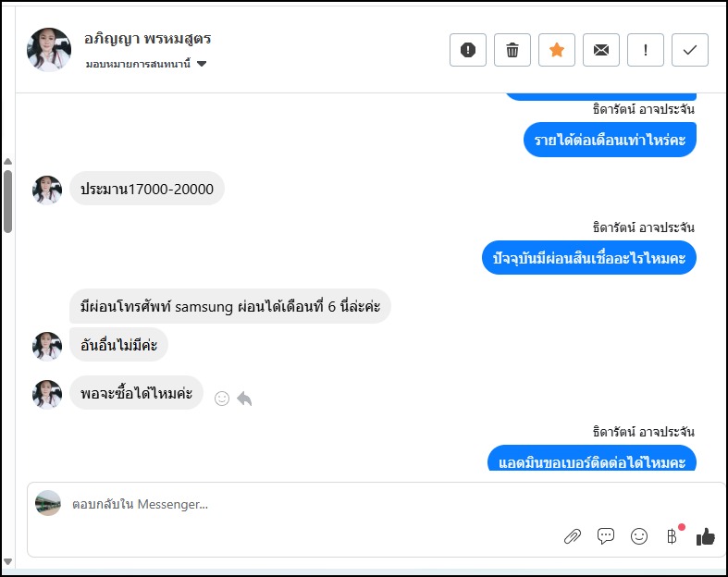Click the spam report exclamation icon
Image resolution: width=728 pixels, height=577 pixels.
[x=467, y=50]
